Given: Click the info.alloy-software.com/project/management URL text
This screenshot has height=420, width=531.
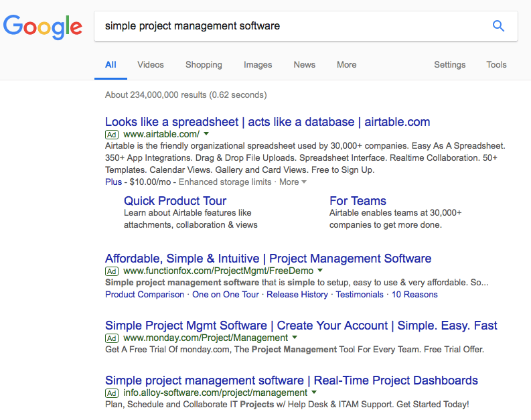Looking at the screenshot, I should (x=216, y=393).
